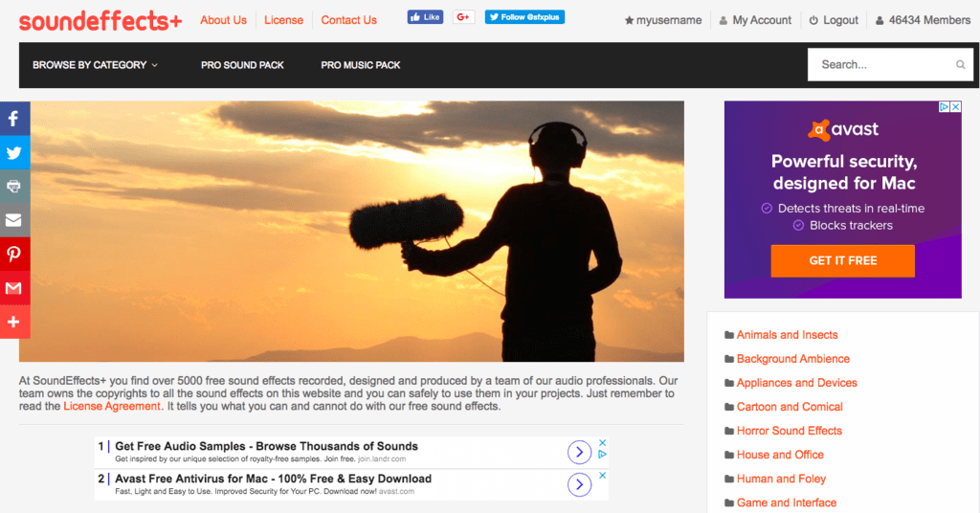Follow @sfxplus on Twitter button

[524, 17]
